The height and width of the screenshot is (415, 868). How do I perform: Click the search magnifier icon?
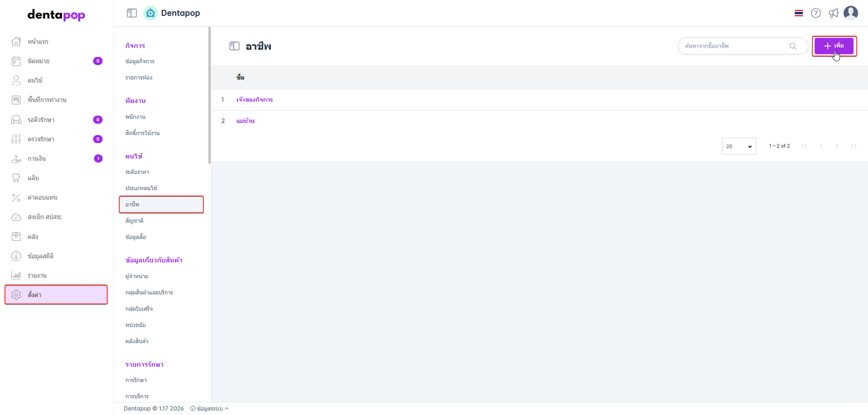point(793,46)
